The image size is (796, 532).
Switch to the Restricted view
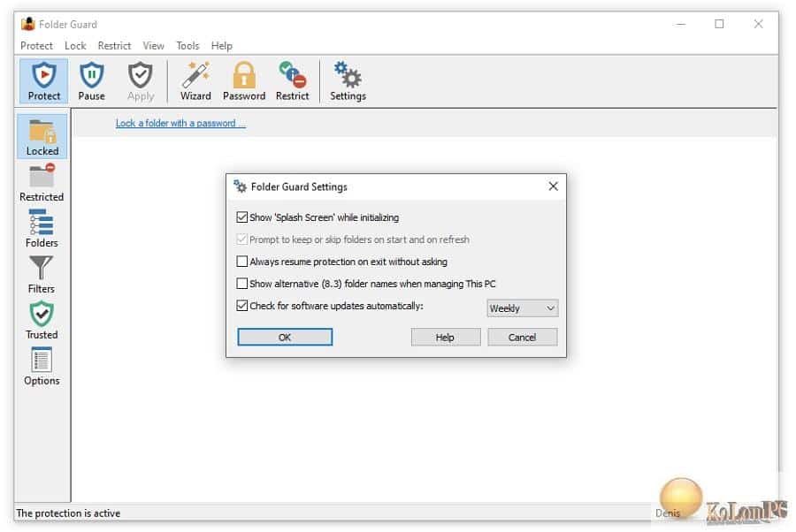[42, 183]
